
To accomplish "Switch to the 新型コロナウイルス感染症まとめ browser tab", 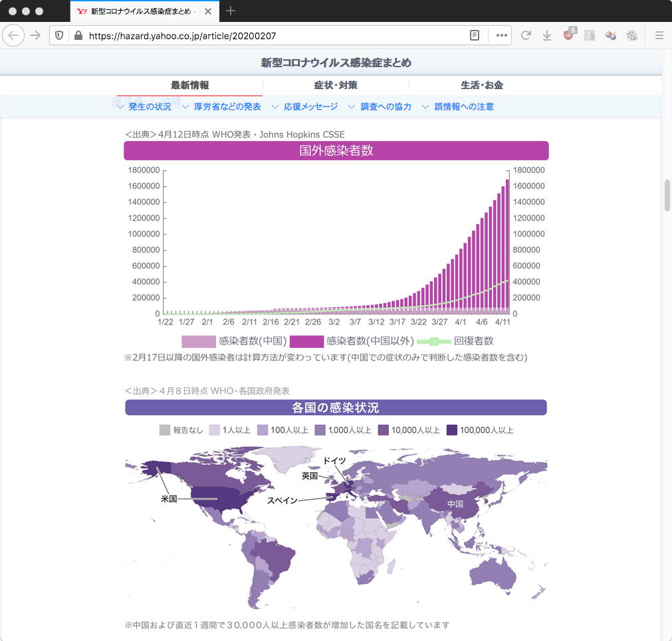I will click(145, 11).
